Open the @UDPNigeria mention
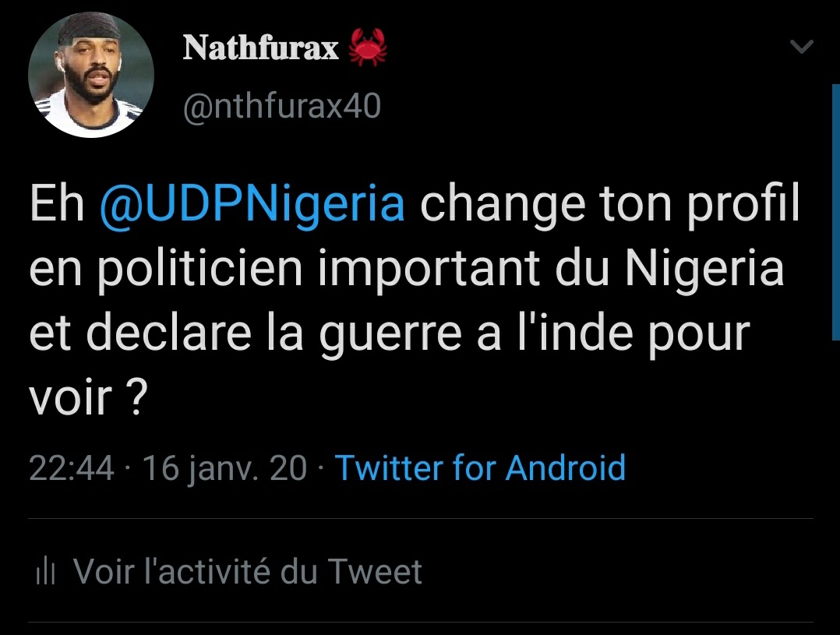The image size is (840, 635). click(x=252, y=205)
